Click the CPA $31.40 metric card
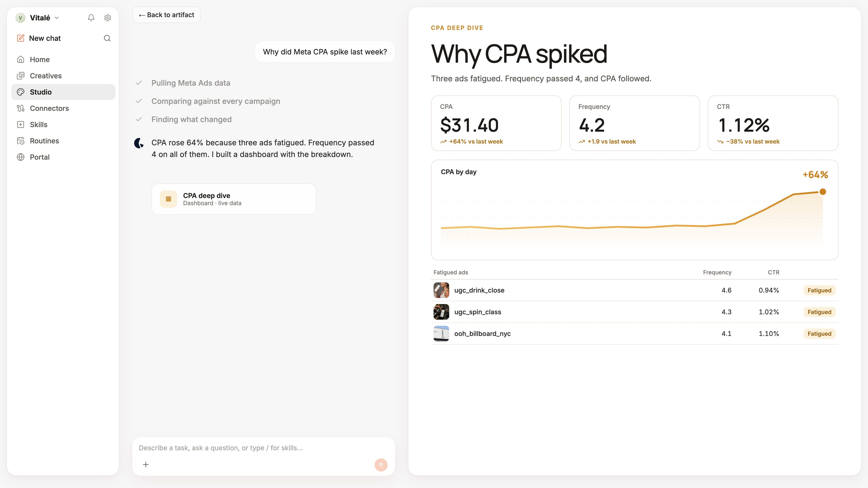Image resolution: width=868 pixels, height=488 pixels. 496,123
